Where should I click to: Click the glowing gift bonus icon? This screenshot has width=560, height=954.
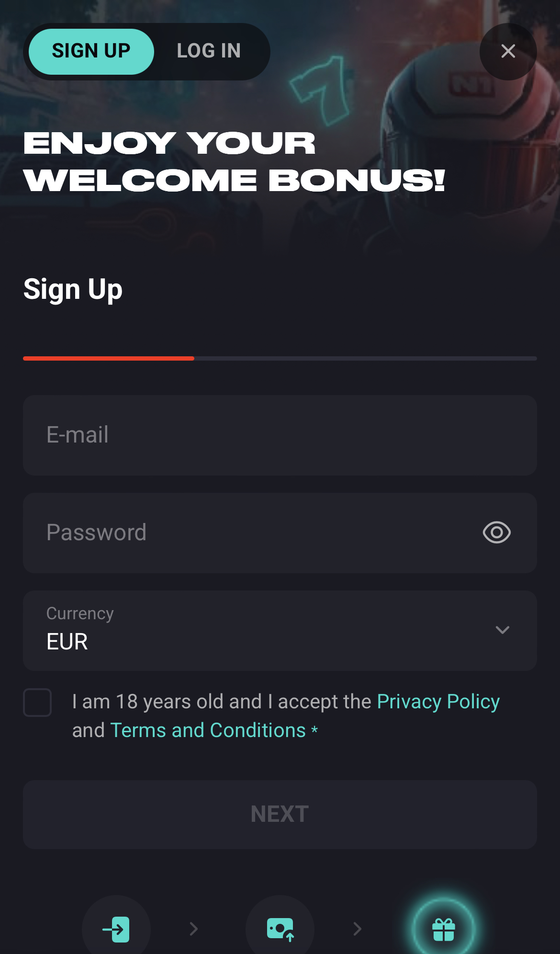[444, 929]
